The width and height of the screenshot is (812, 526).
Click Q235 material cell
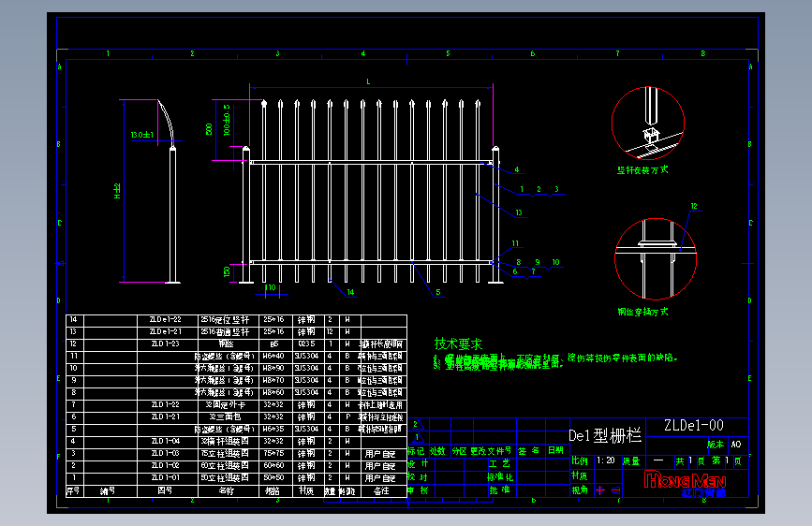pos(306,343)
